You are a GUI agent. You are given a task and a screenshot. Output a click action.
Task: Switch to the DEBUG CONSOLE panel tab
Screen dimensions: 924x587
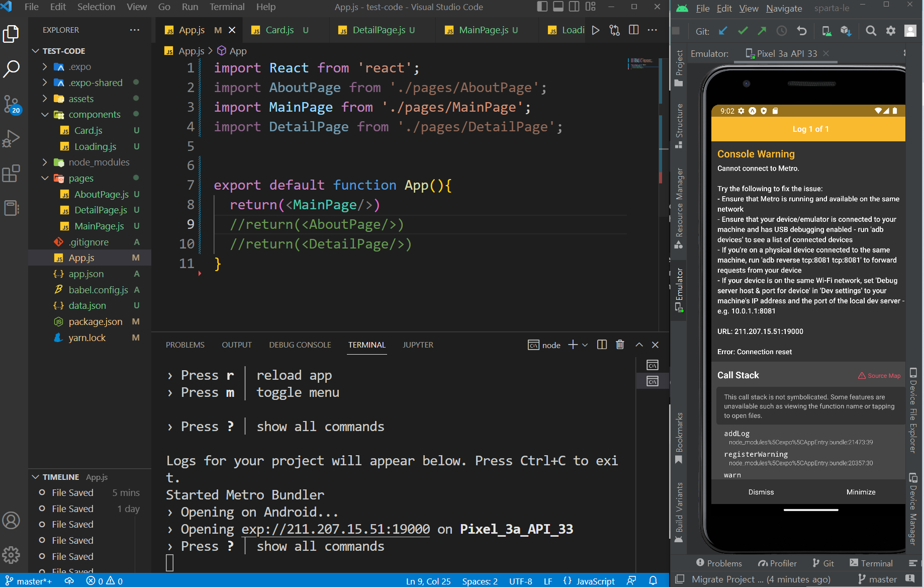pyautogui.click(x=300, y=345)
